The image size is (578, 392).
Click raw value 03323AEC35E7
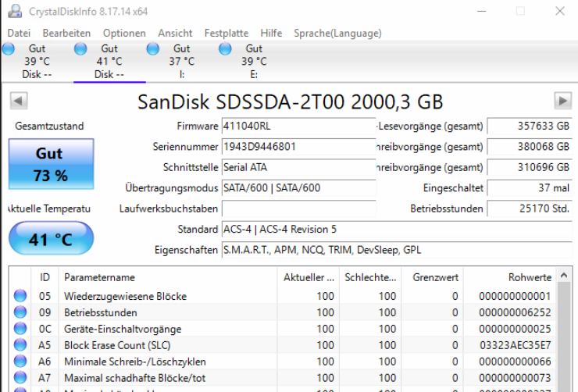pos(515,345)
